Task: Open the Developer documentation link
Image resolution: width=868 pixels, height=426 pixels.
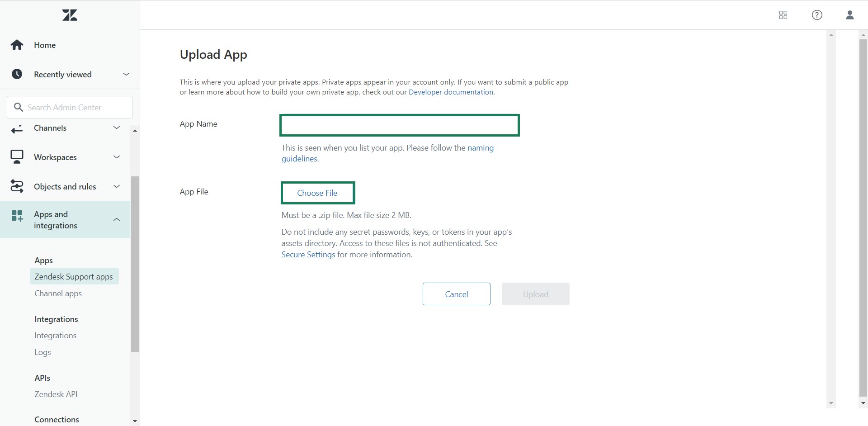Action: pos(451,92)
